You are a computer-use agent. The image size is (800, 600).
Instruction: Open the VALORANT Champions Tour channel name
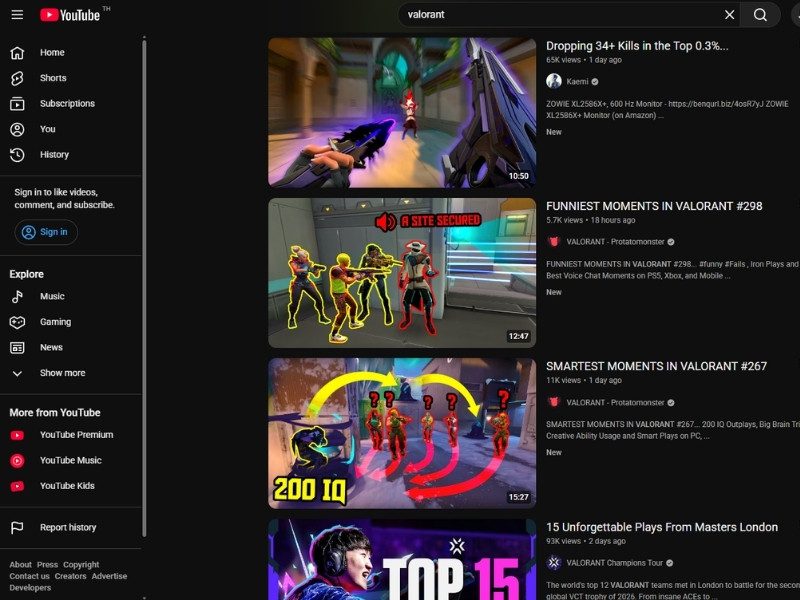click(614, 563)
